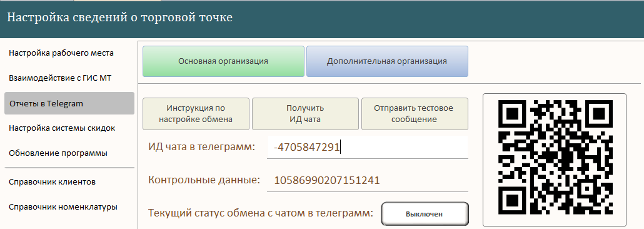Click Инструкция по настройке обмена button
Screen dimensions: 644x229
(196, 114)
